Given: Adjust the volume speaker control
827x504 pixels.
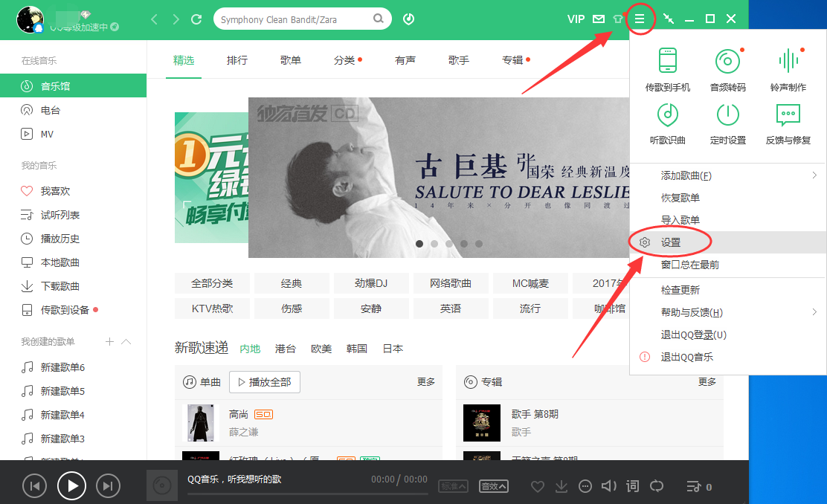Looking at the screenshot, I should [x=608, y=485].
